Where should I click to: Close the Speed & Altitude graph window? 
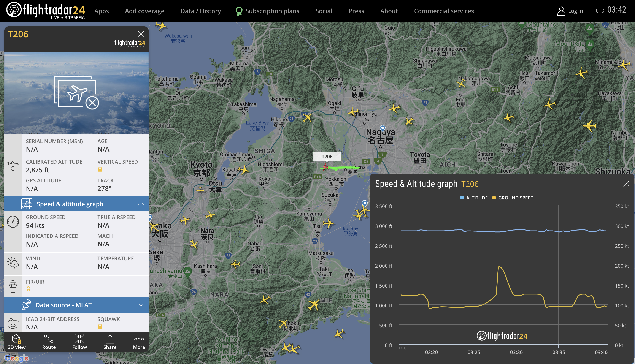(x=626, y=184)
